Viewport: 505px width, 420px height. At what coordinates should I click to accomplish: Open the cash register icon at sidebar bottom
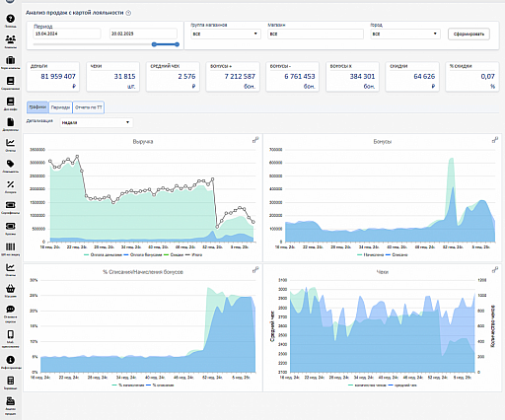tap(11, 401)
